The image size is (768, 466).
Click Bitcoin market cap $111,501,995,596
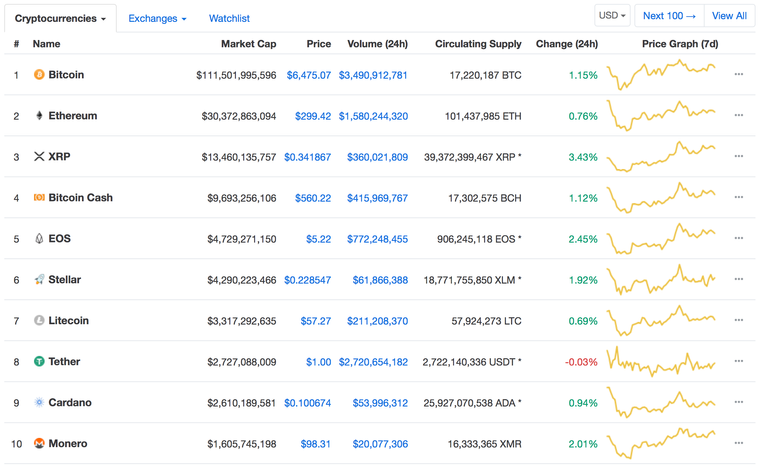tap(236, 75)
